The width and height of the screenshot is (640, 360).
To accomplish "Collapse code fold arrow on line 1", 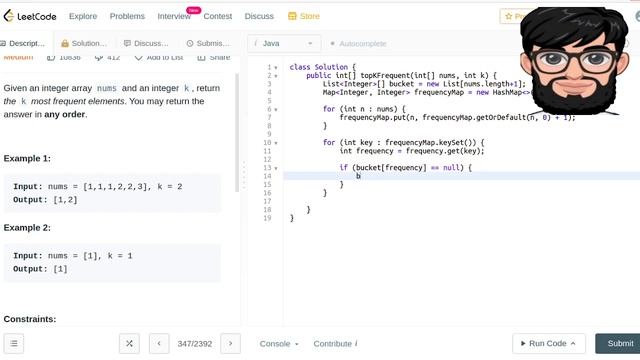I will (276, 67).
